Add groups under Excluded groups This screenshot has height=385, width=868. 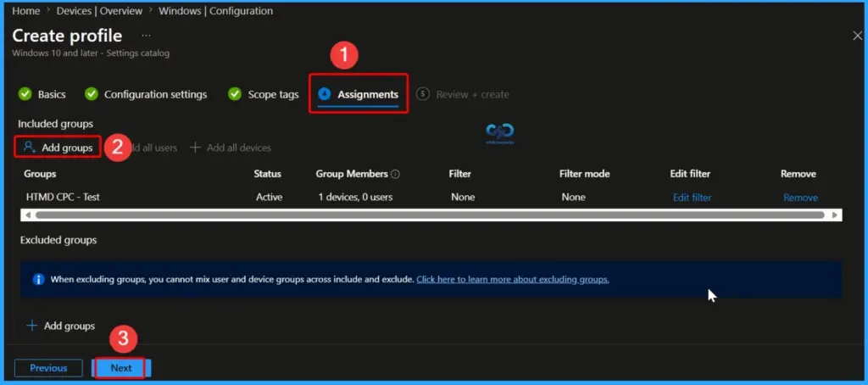point(60,326)
